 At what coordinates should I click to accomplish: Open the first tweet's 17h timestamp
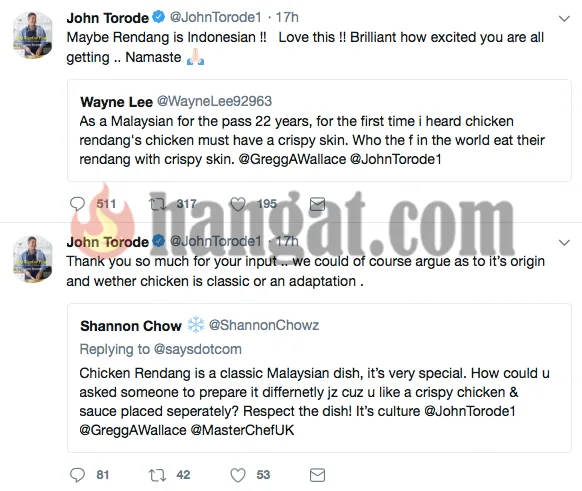pyautogui.click(x=287, y=17)
